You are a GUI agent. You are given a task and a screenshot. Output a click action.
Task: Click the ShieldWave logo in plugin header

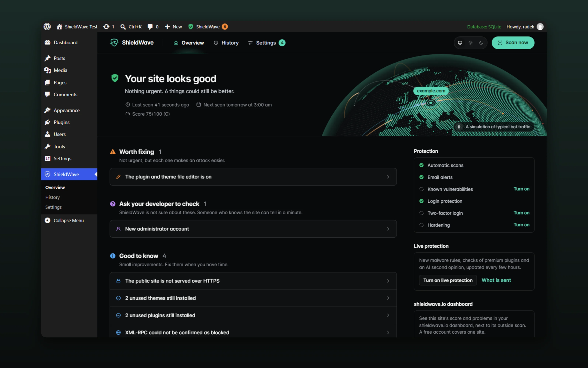[x=132, y=43]
